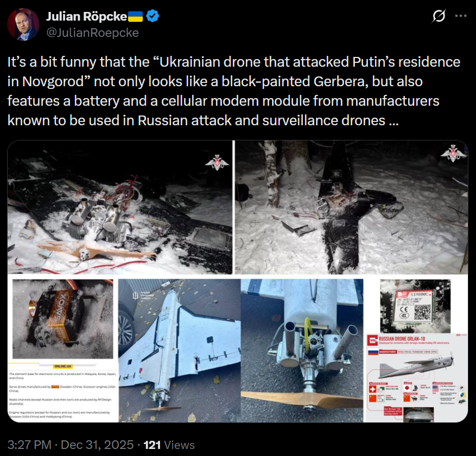Image resolution: width=476 pixels, height=456 pixels.
Task: Click the blue verified badge
Action: [x=153, y=16]
